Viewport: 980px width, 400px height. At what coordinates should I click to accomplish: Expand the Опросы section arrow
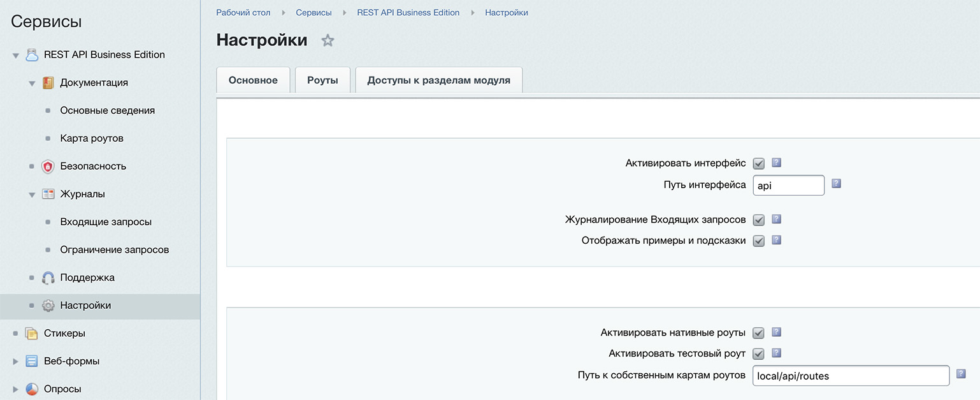point(16,389)
